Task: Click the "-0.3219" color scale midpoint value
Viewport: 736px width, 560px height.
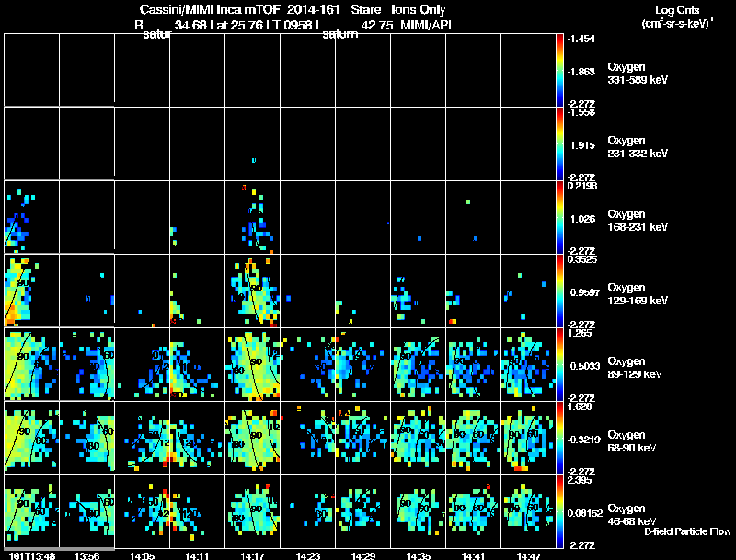Action: click(582, 440)
